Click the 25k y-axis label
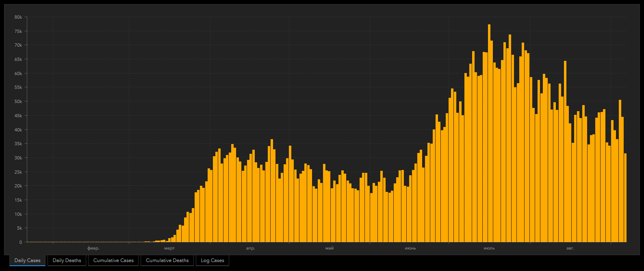 [18, 172]
